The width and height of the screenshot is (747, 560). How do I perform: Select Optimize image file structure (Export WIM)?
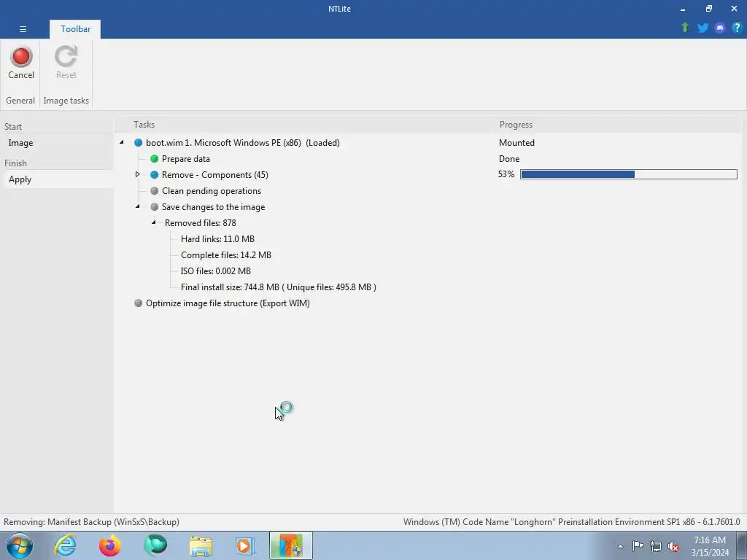pos(228,303)
